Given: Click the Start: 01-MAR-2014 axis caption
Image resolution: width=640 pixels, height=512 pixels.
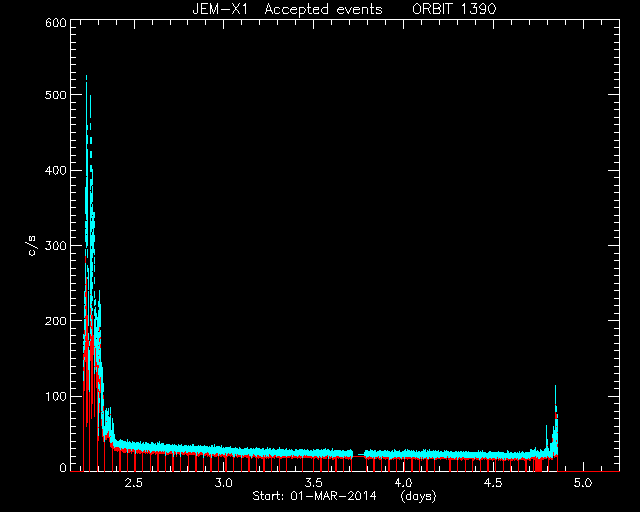Looking at the screenshot, I should 314,496.
